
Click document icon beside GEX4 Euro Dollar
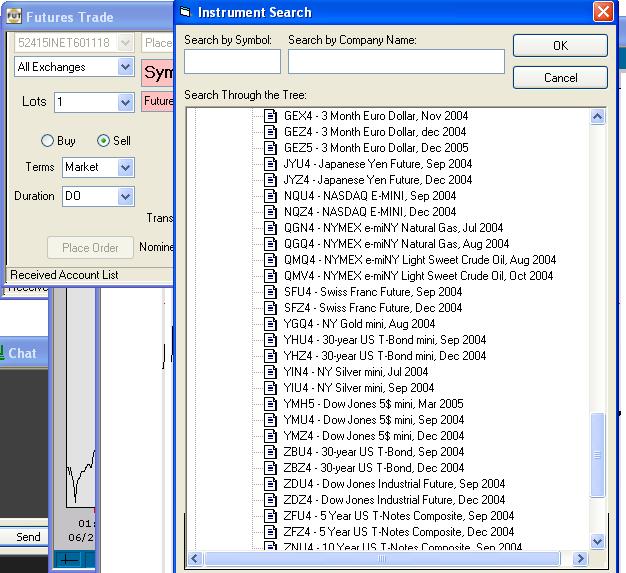click(270, 116)
